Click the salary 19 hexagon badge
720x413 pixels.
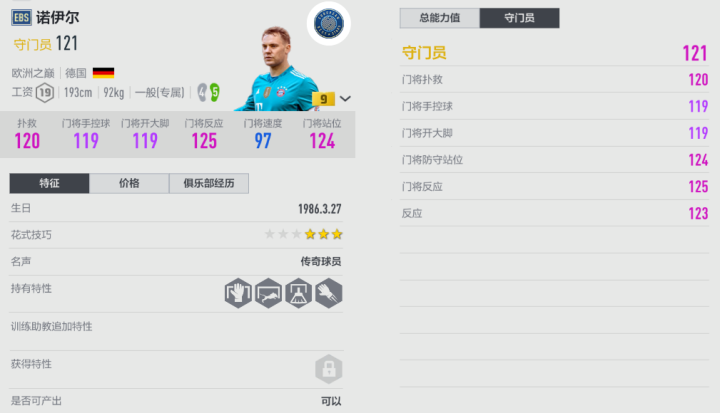[45, 92]
